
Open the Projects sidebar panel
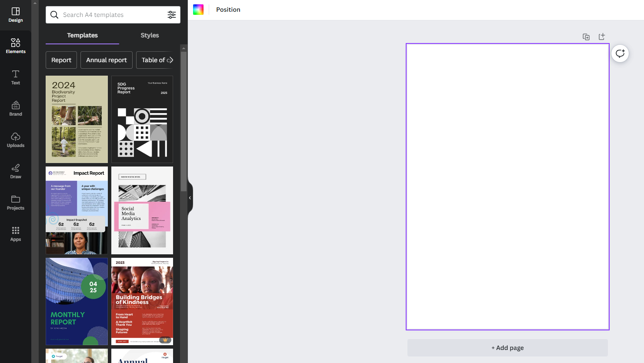click(x=16, y=203)
